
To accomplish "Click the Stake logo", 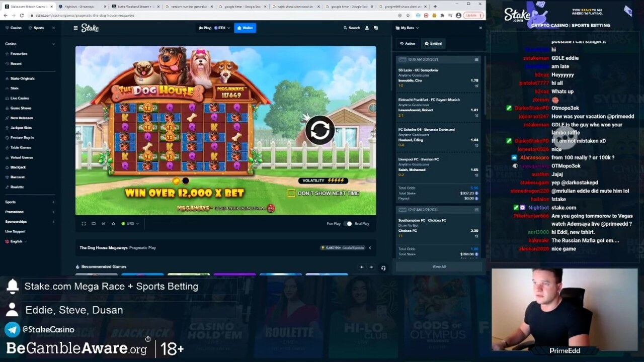I will [90, 28].
